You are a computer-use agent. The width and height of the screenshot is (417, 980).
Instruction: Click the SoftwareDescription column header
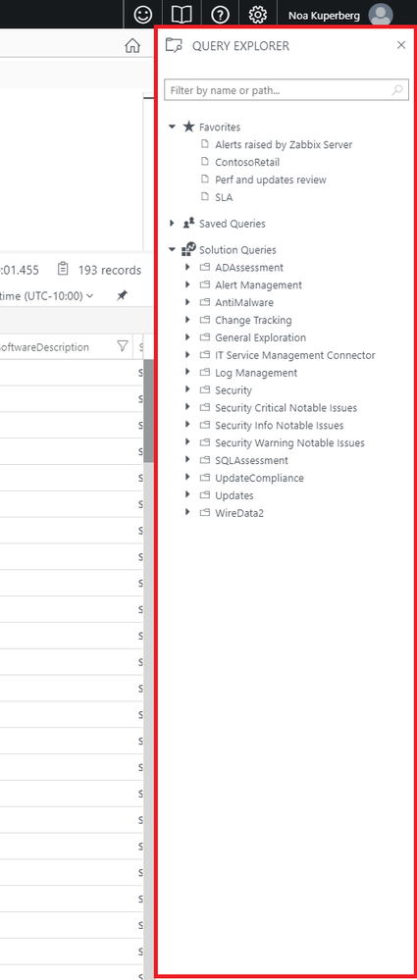click(x=44, y=347)
